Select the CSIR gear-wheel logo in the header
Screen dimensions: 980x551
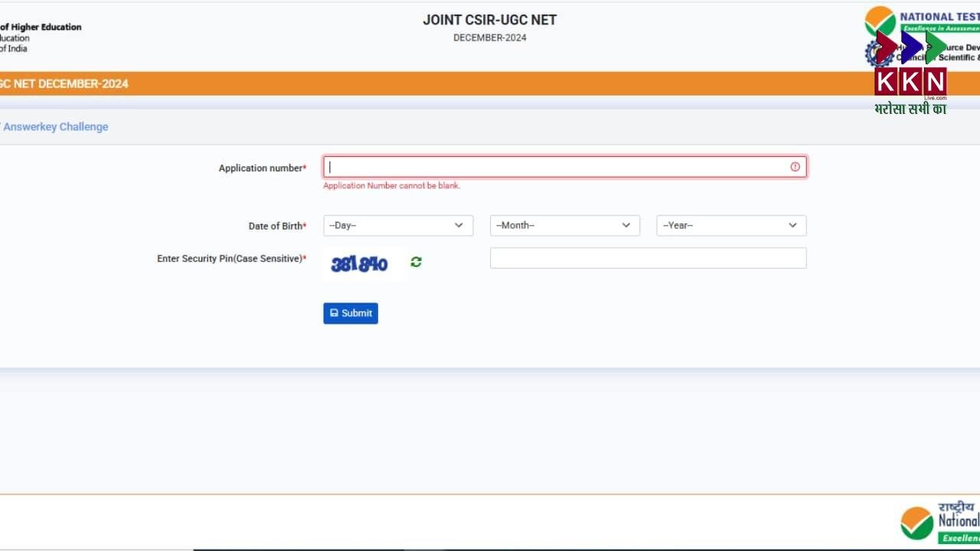coord(879,54)
